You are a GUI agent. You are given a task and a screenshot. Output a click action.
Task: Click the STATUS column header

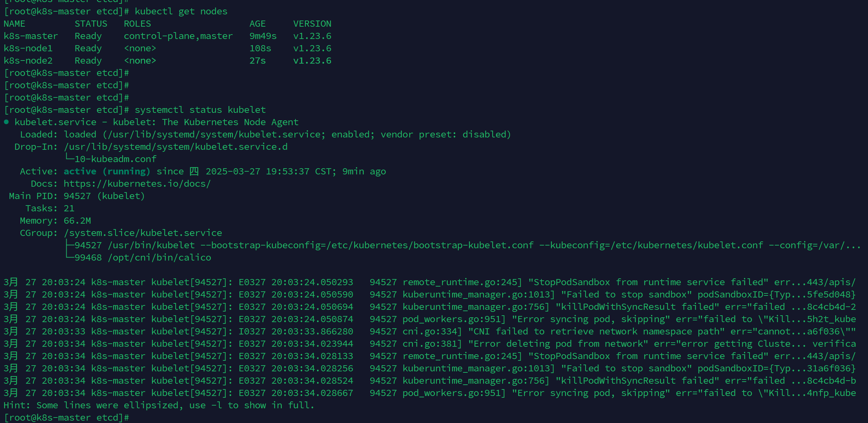click(x=91, y=24)
